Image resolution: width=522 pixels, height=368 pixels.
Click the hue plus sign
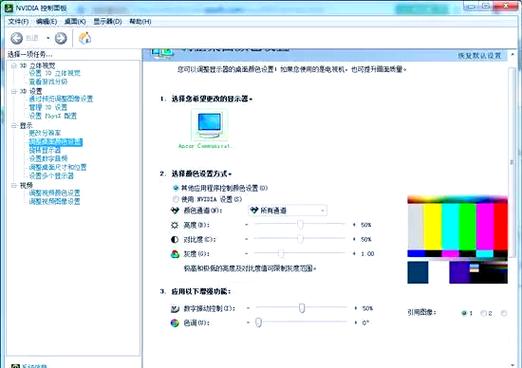pos(356,323)
